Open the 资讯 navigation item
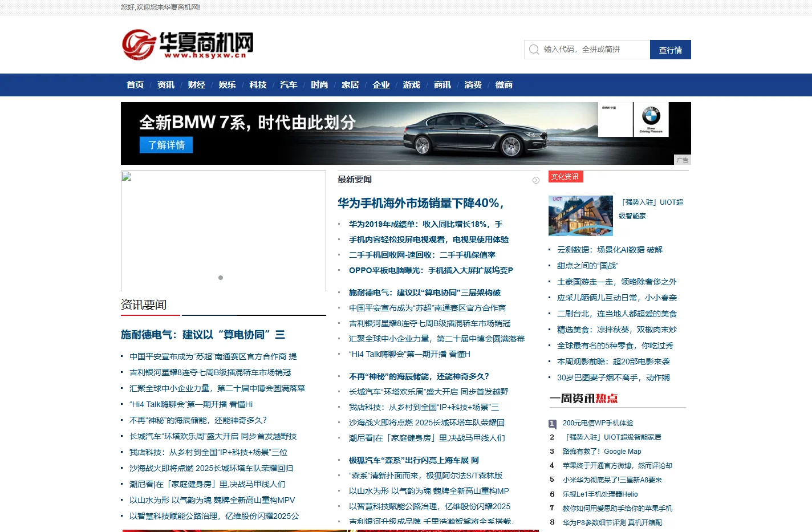812x532 pixels. (166, 85)
